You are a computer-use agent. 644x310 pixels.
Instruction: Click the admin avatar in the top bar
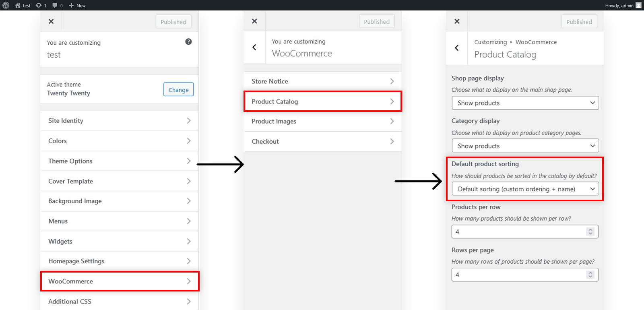[x=638, y=5]
